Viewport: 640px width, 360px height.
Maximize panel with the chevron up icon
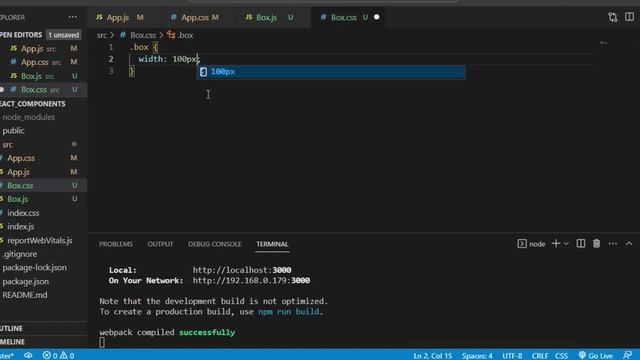[x=629, y=244]
